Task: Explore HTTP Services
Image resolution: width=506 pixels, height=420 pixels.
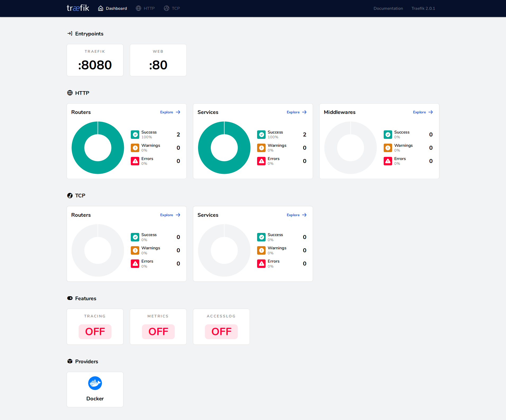Action: click(297, 112)
